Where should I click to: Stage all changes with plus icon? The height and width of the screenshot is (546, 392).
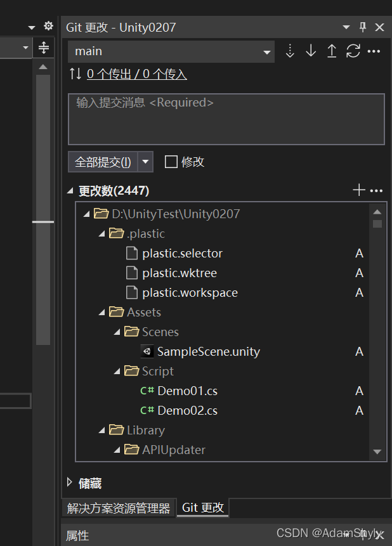pyautogui.click(x=359, y=190)
